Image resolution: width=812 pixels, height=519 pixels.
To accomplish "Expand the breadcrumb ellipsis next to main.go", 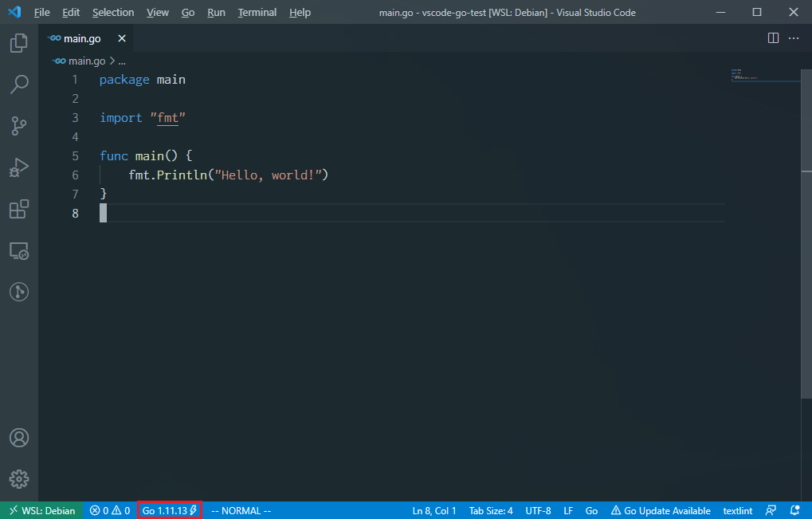I will click(122, 61).
